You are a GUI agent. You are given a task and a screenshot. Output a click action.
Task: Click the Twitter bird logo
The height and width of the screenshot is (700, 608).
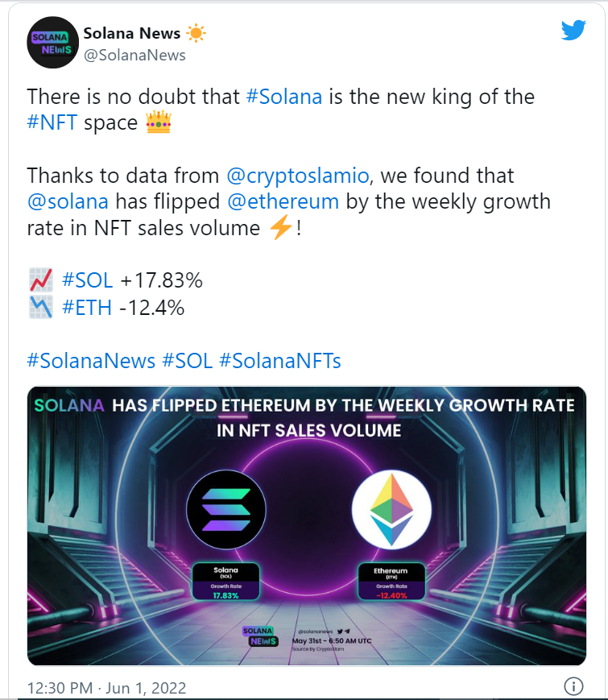coord(573,31)
